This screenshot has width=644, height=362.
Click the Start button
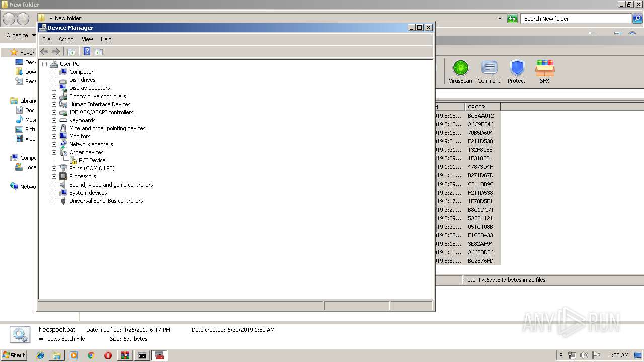14,355
